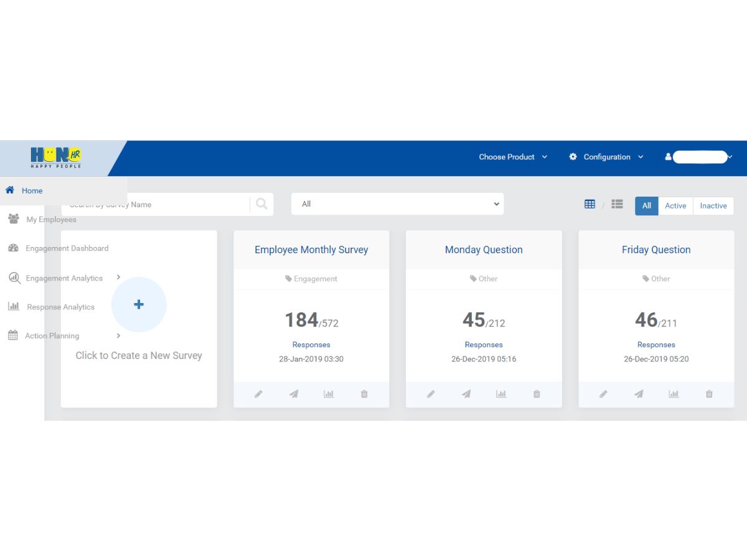Delete the Employee Monthly Survey
This screenshot has width=747, height=560.
pos(364,394)
